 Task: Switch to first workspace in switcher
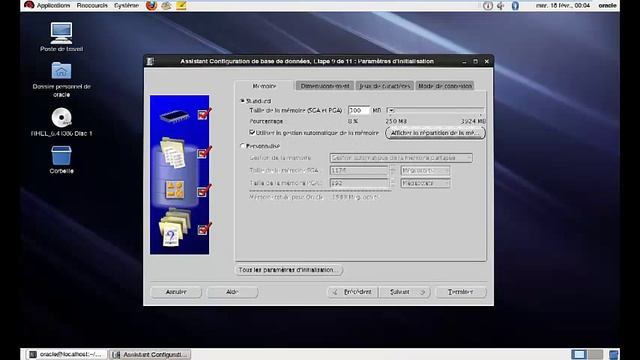click(579, 354)
